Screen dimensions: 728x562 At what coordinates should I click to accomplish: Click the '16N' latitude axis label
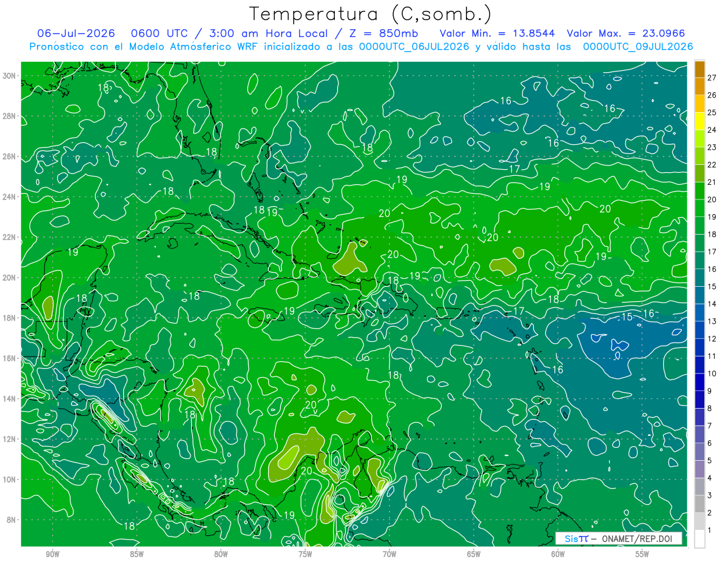(10, 358)
